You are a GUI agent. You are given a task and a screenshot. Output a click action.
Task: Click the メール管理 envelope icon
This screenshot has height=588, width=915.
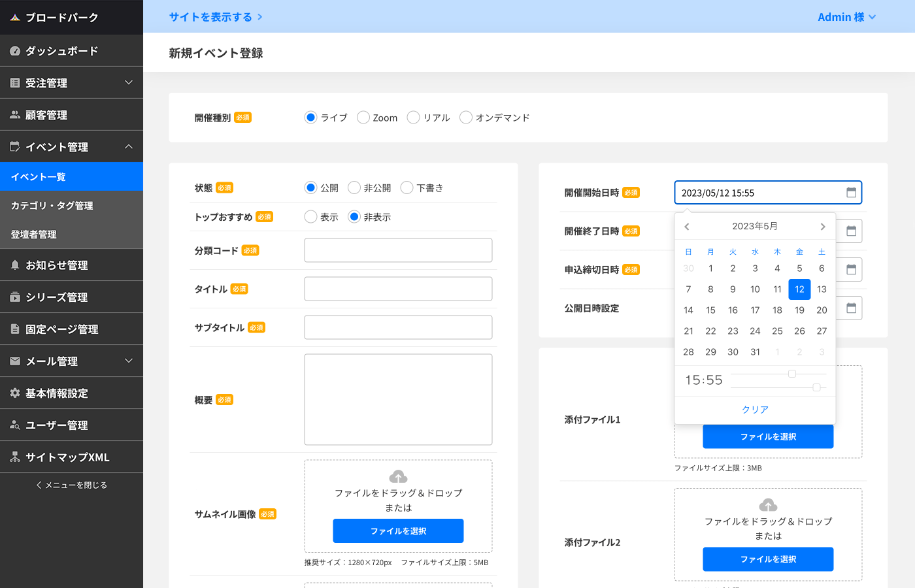pos(15,361)
